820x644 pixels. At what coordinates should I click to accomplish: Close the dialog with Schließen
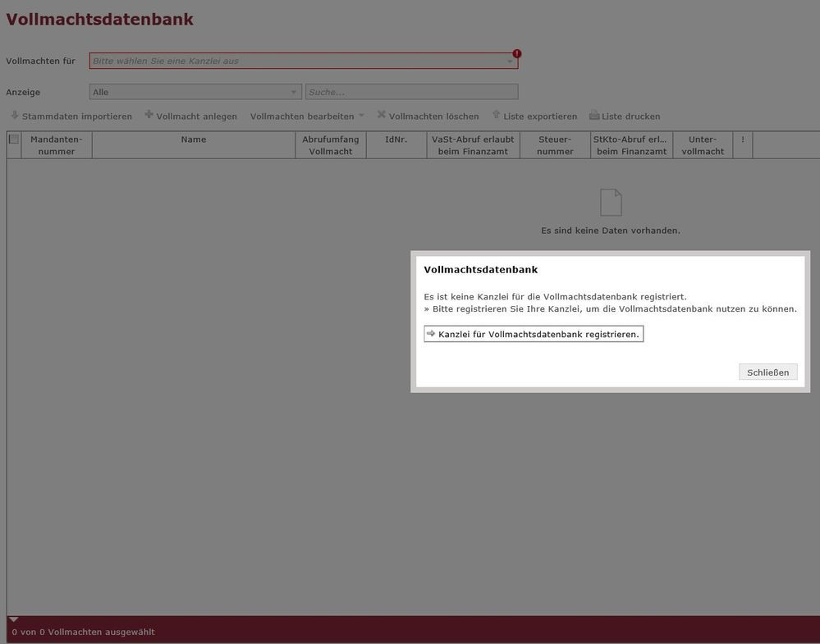767,372
